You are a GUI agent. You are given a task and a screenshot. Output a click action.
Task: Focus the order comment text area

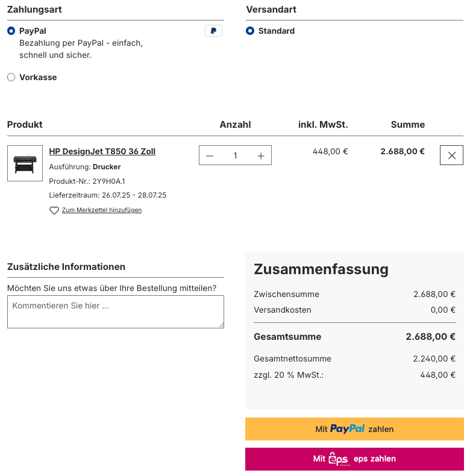115,312
